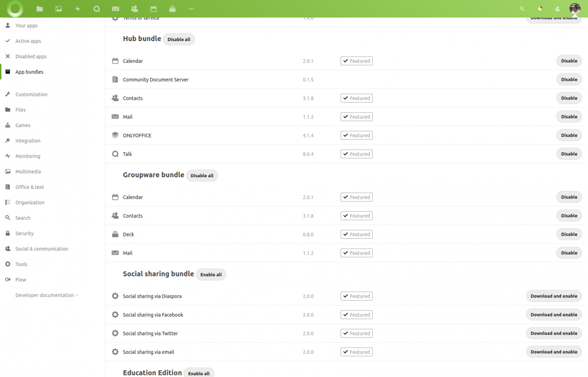Image resolution: width=588 pixels, height=377 pixels.
Task: Click version number 0.1.5
Action: (x=308, y=80)
